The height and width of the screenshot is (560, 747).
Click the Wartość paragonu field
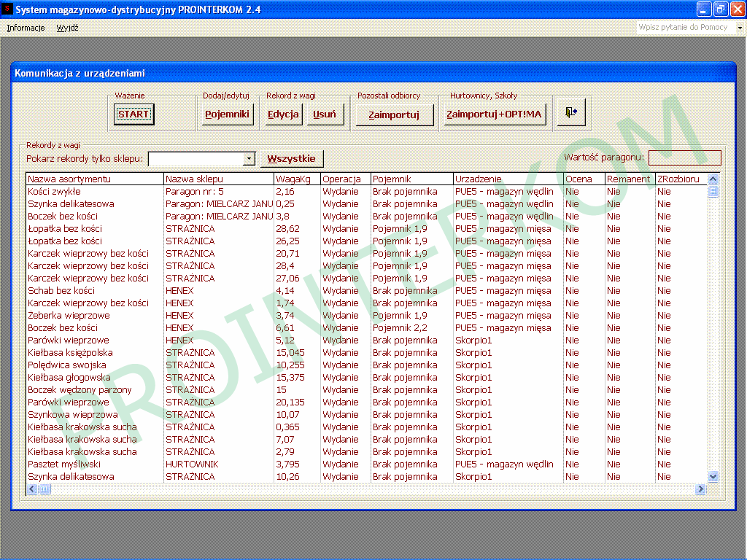684,158
